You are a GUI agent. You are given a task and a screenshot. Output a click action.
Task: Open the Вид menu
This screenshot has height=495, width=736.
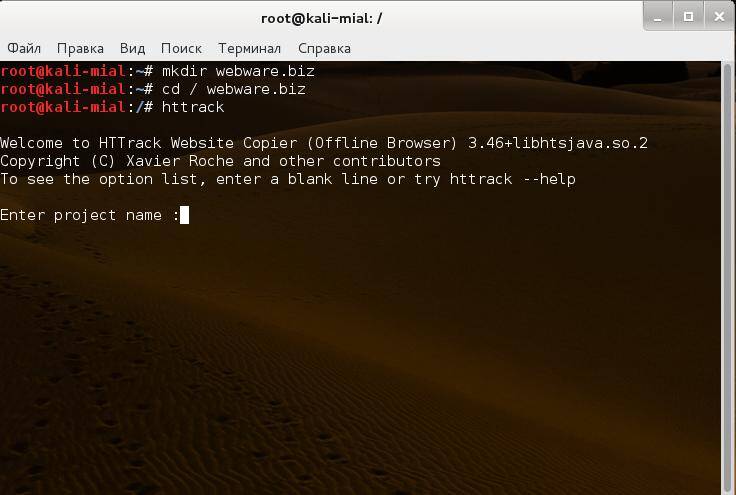132,48
